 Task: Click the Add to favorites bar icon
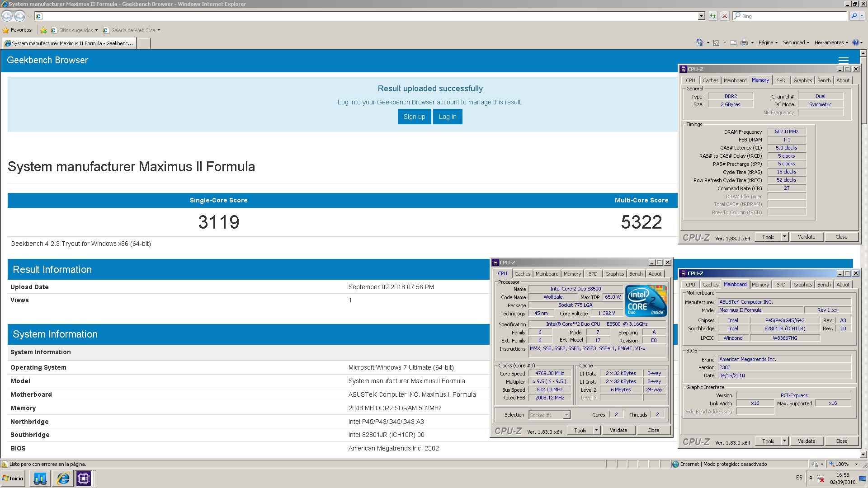(43, 30)
